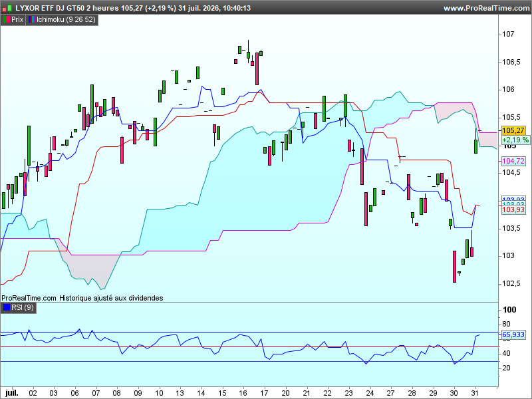532x399 pixels.
Task: Click the candlestick icon in the title bar
Action: [7, 8]
